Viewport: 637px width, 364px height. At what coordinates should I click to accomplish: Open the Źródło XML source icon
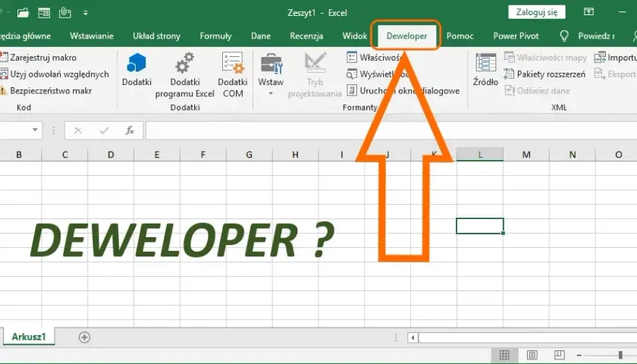coord(485,64)
